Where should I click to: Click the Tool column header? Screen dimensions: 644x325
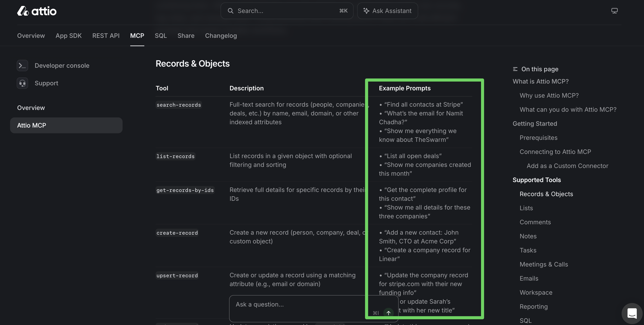click(162, 88)
